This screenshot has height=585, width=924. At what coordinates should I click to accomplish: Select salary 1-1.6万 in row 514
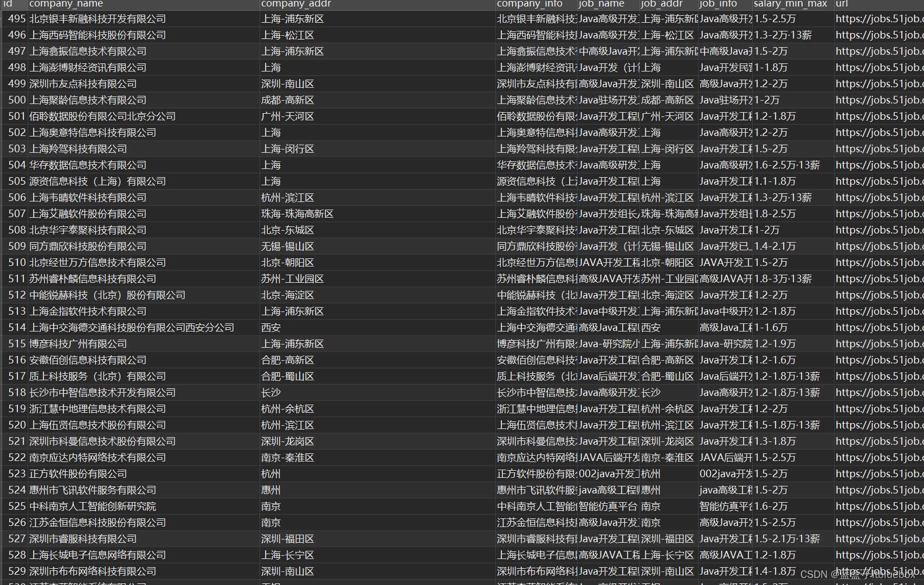coord(771,328)
